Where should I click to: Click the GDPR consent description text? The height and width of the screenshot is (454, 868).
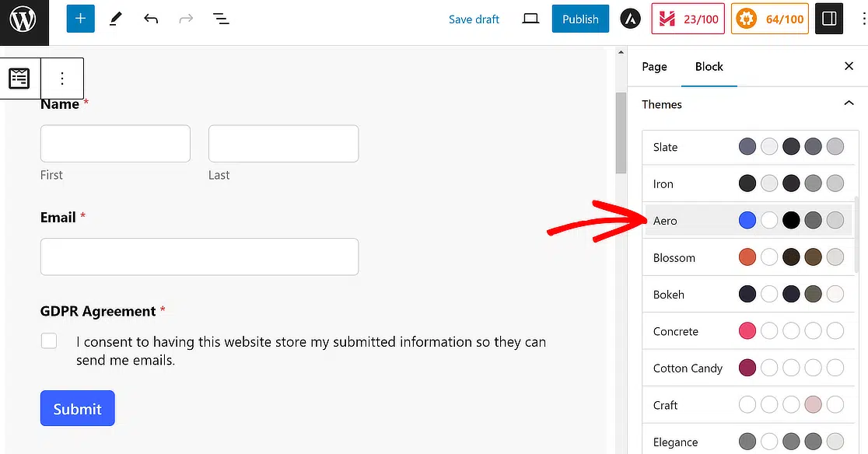pyautogui.click(x=311, y=351)
